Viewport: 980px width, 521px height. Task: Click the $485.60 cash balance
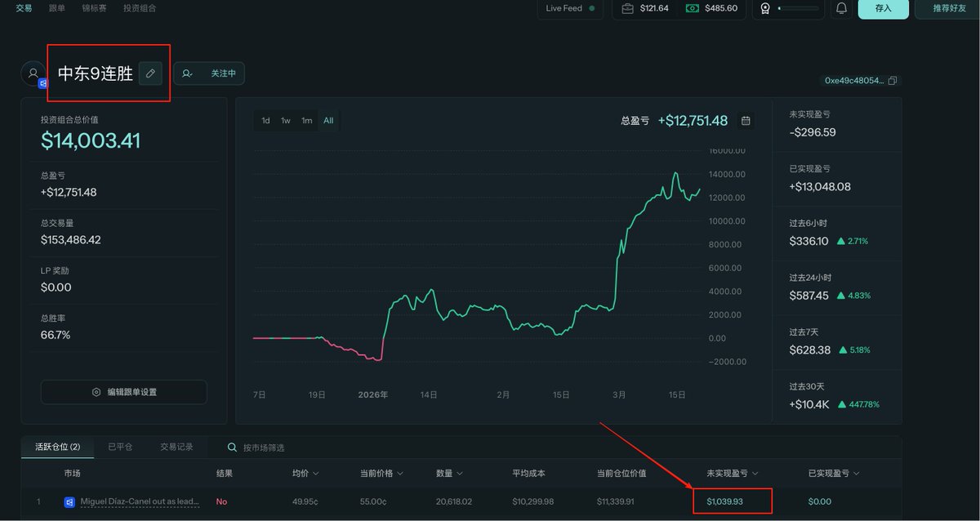click(x=722, y=8)
